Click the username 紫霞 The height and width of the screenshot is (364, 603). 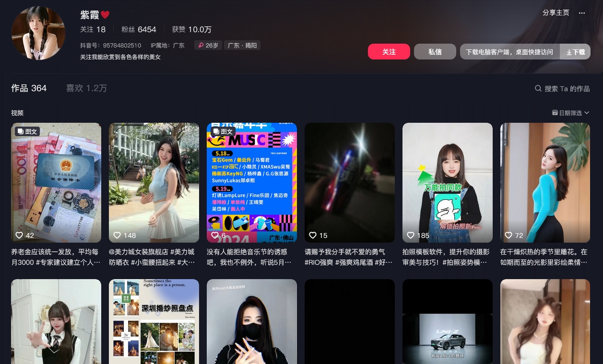90,15
